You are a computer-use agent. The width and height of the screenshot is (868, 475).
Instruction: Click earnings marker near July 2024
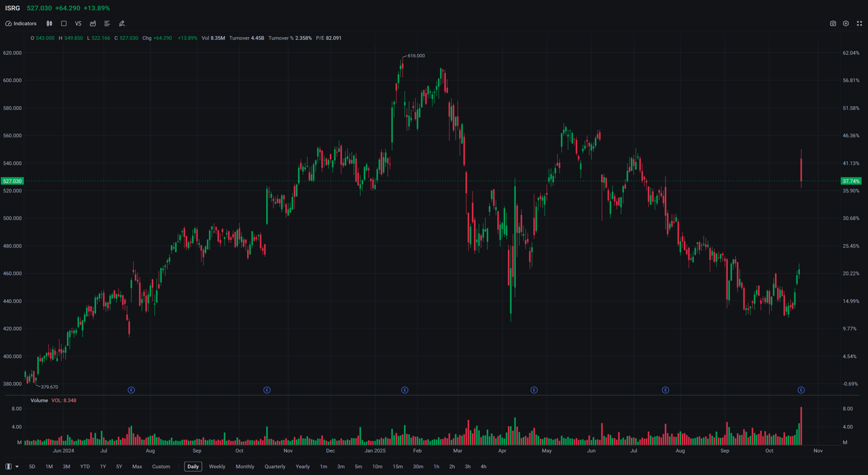(131, 390)
